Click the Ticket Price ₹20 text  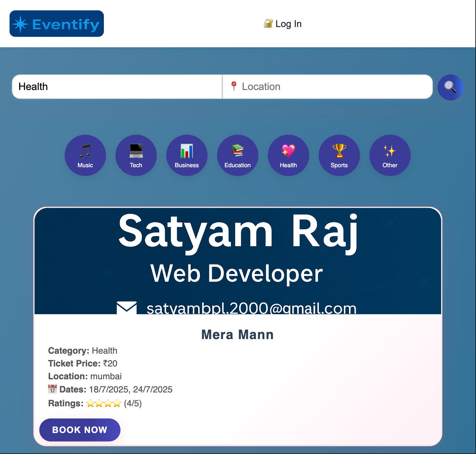click(83, 363)
